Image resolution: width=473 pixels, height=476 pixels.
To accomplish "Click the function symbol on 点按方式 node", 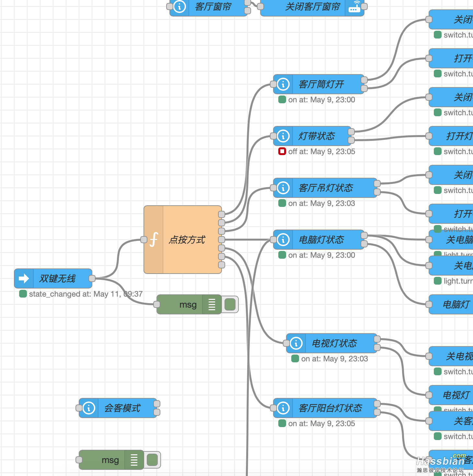I will (x=154, y=240).
